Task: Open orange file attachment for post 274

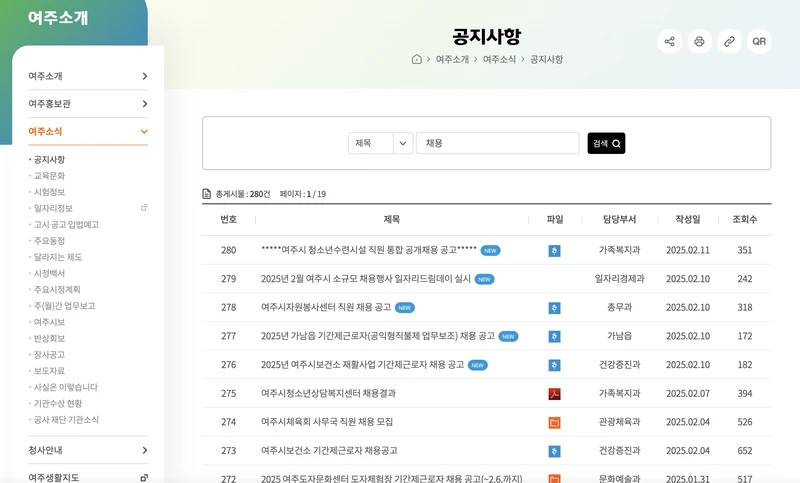Action: (x=555, y=422)
